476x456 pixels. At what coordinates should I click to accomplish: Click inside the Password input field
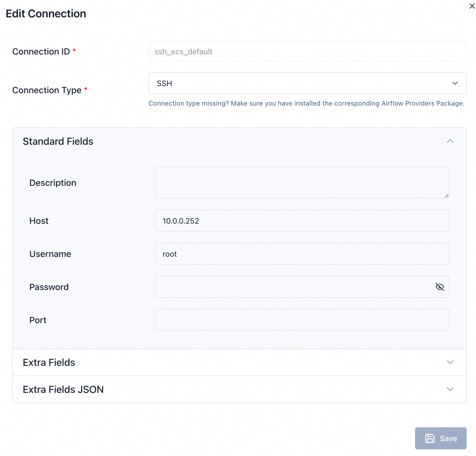292,287
